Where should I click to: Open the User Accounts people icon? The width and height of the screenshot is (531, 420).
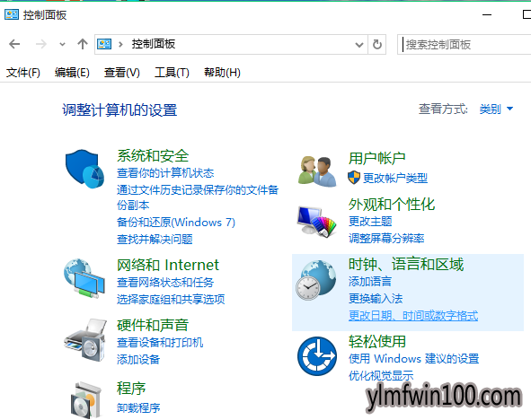tap(317, 171)
